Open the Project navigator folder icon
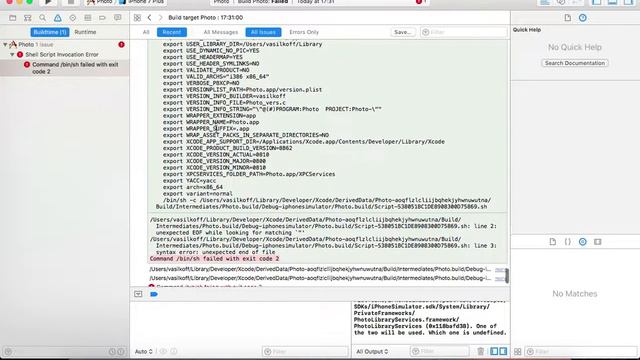Viewport: 640px width, 360px height. click(x=13, y=18)
